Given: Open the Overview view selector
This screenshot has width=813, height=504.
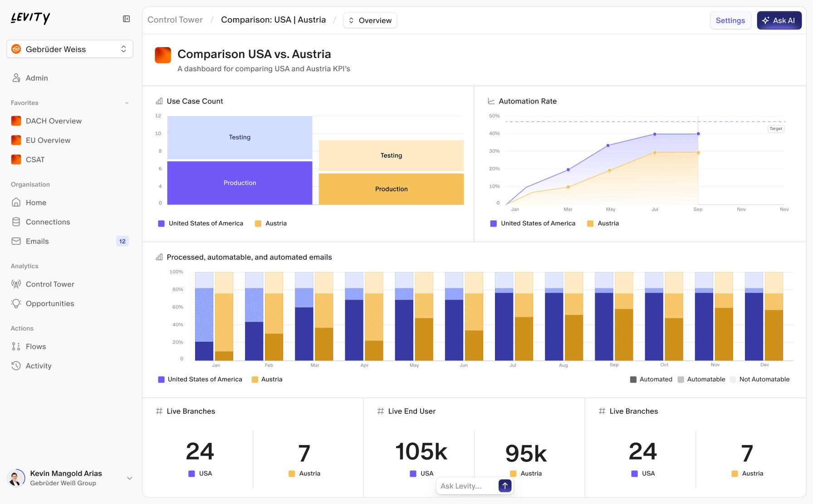Looking at the screenshot, I should [370, 20].
